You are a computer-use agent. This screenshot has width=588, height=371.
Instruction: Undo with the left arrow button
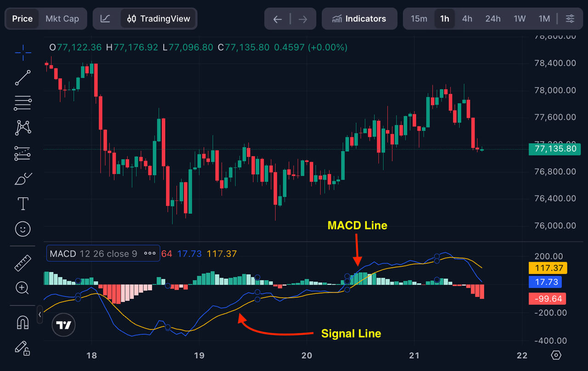[x=277, y=19]
